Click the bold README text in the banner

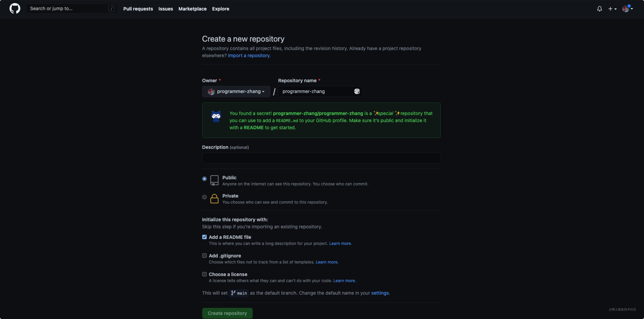254,128
